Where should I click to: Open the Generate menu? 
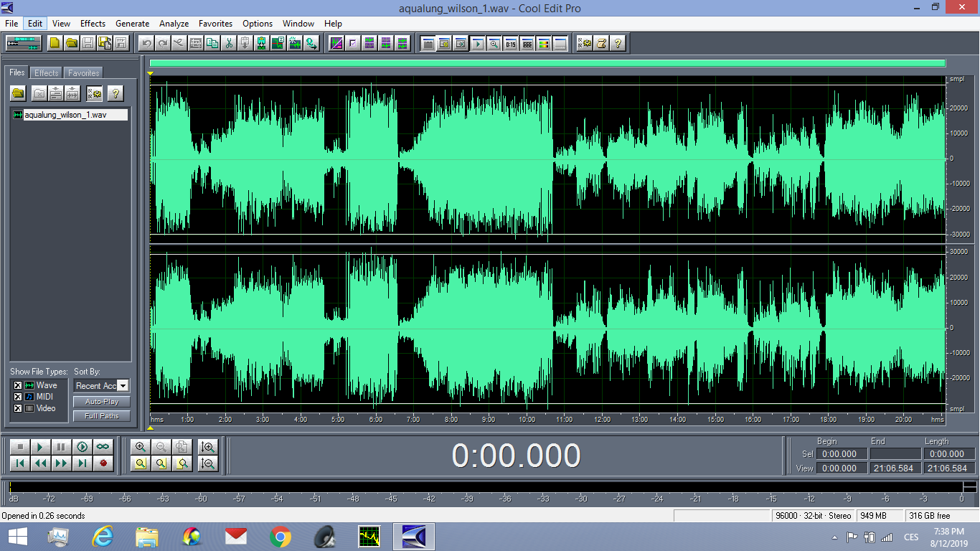[x=133, y=24]
